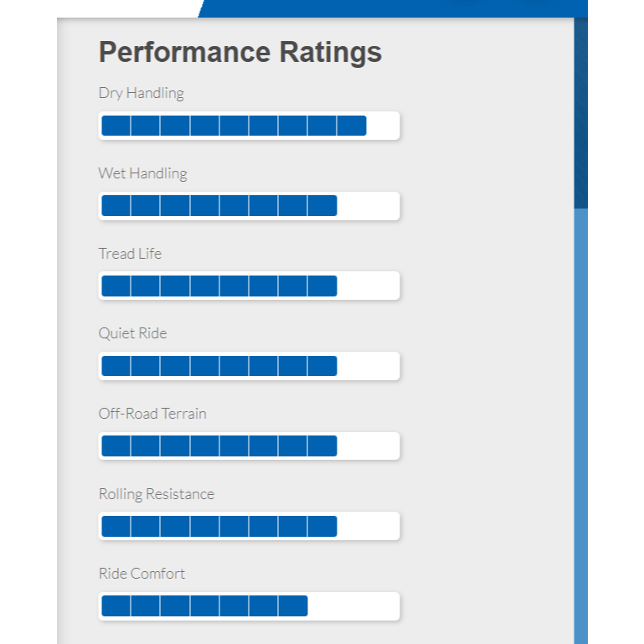This screenshot has height=644, width=644.
Task: Click the unfilled end of Ride Comfort bar
Action: [x=352, y=606]
